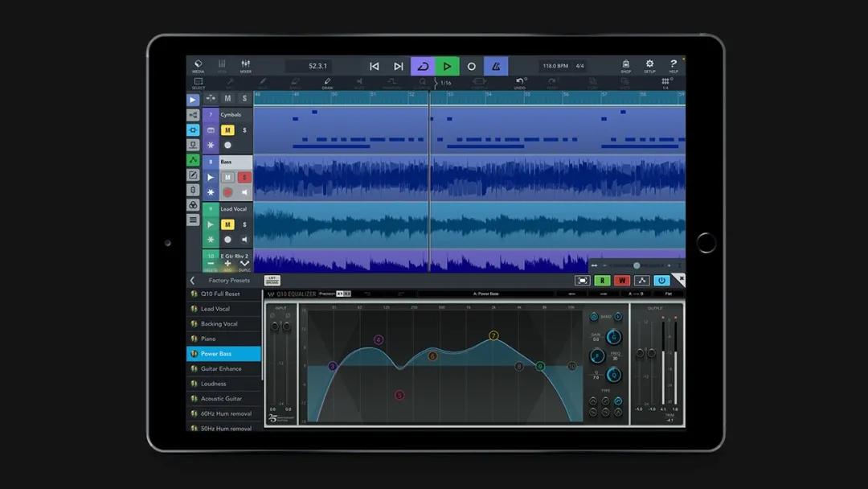This screenshot has width=868, height=489.
Task: Open the 1/4 snap grid setting
Action: [665, 83]
